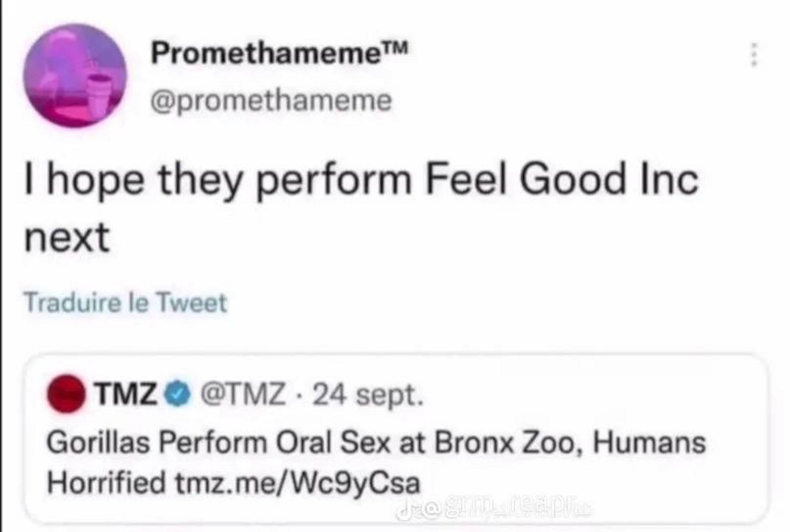Open the three-dot more options menu
The height and width of the screenshot is (532, 790).
point(754,55)
